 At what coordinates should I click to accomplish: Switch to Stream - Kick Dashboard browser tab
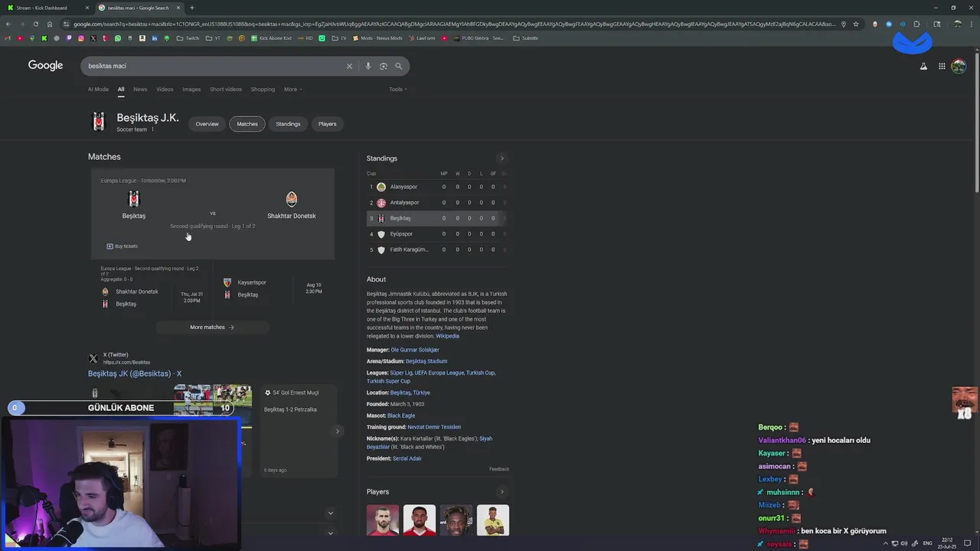click(x=46, y=8)
